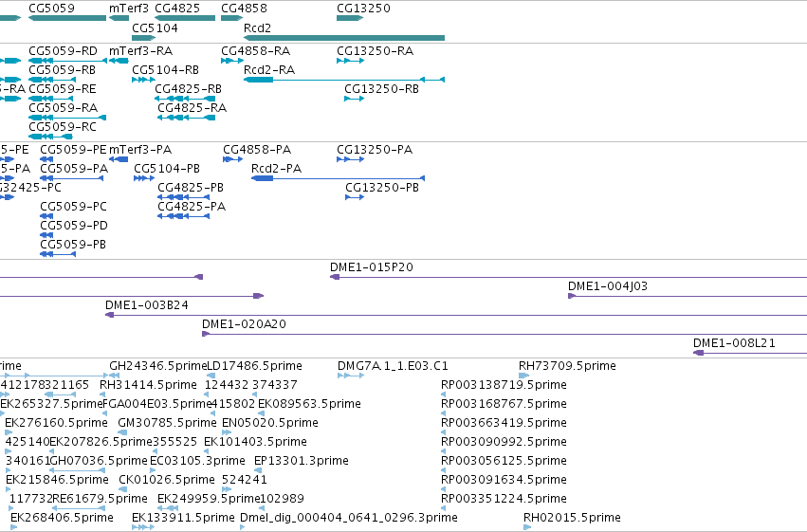
Task: Select transcript label CG5059-RC
Action: [63, 127]
